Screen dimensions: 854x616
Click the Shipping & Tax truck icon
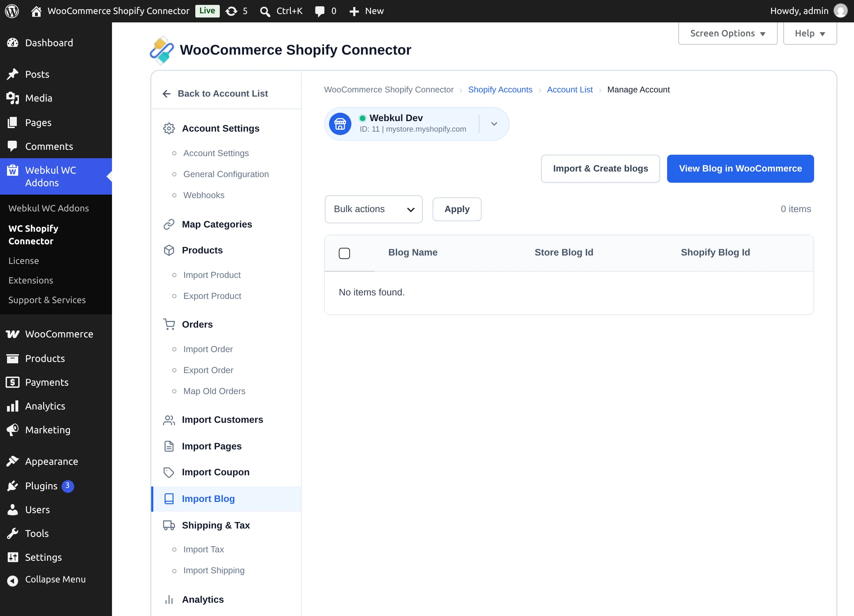pos(169,525)
